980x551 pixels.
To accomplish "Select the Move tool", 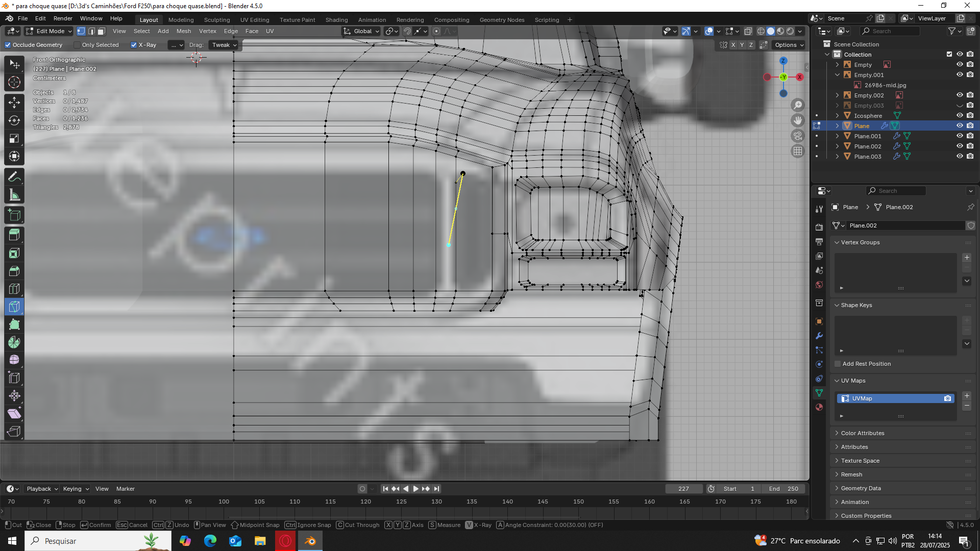I will [x=14, y=102].
